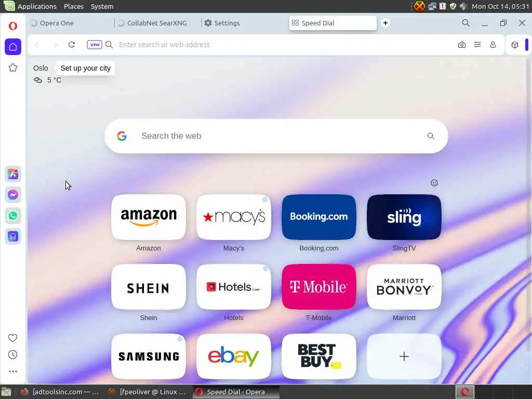
Task: Switch to the Opera One tab
Action: 71,23
